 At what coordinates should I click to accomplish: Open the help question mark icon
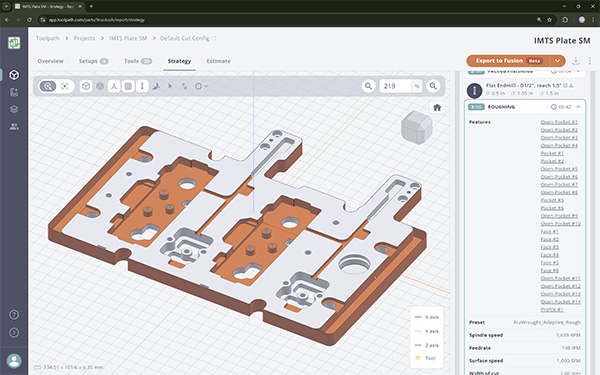pos(14,315)
